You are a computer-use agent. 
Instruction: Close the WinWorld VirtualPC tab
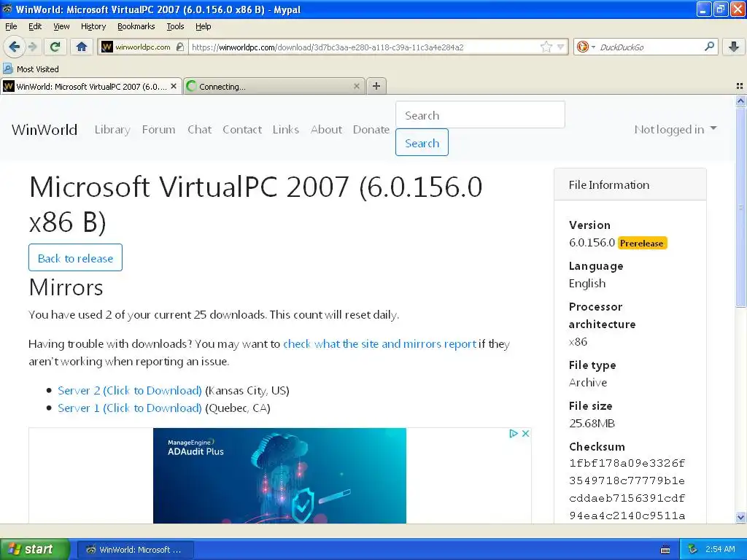pos(174,86)
